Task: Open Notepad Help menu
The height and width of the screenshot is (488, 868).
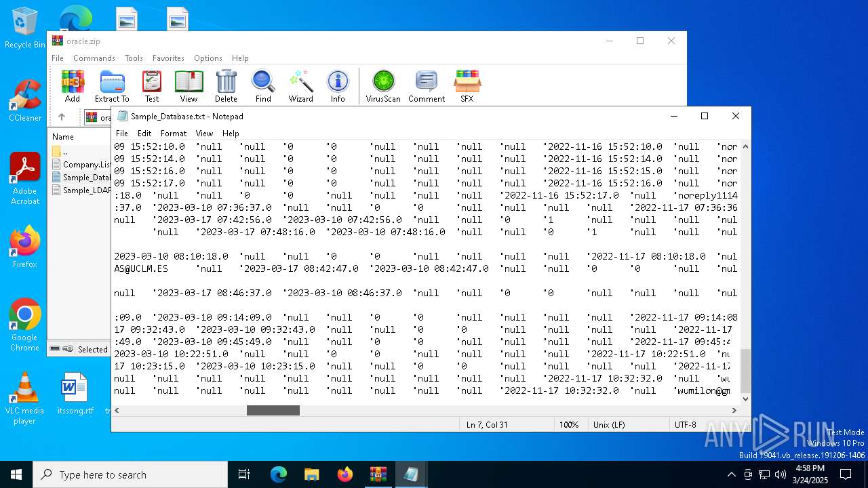Action: (x=231, y=134)
